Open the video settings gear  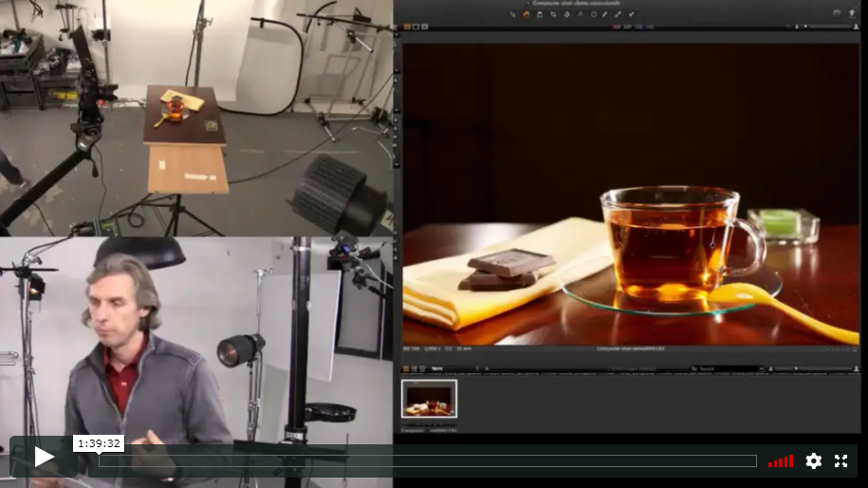[813, 460]
